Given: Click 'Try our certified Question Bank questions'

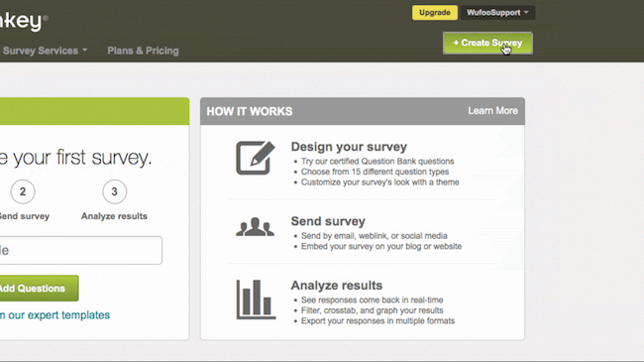Looking at the screenshot, I should [377, 162].
